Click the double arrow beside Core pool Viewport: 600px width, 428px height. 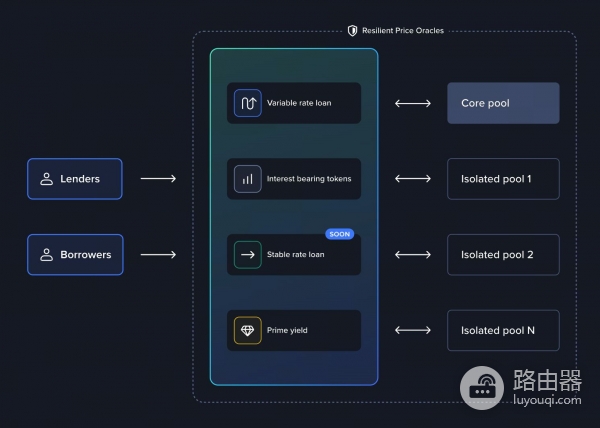(x=412, y=103)
